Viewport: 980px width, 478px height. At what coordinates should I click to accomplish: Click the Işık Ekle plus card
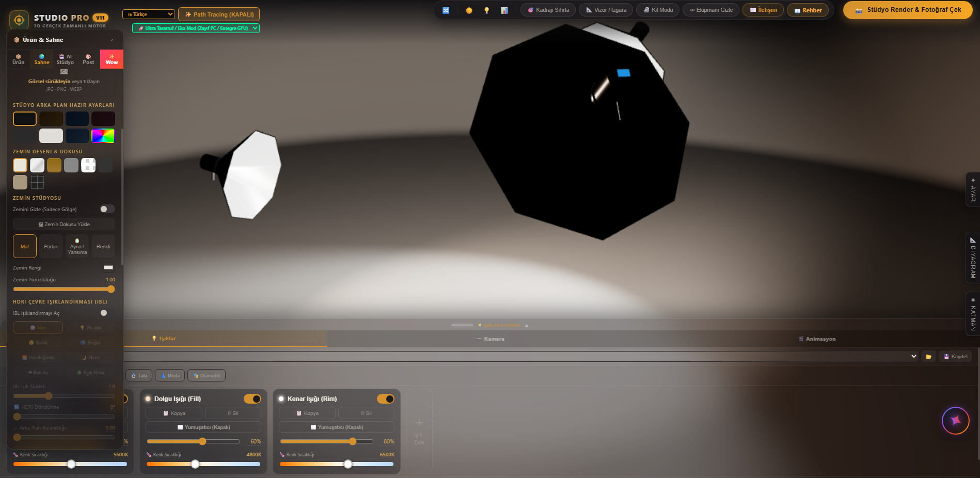tap(419, 431)
